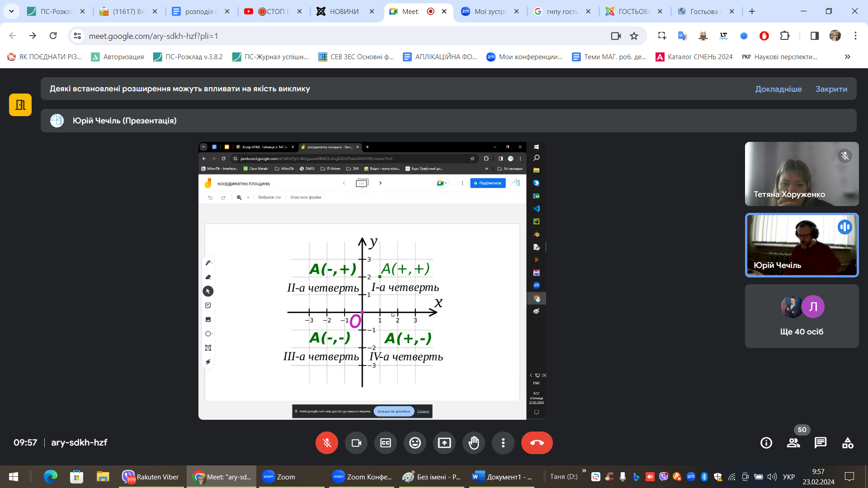The image size is (868, 488).
Task: Open the Activities shapes icon
Action: pos(848,443)
